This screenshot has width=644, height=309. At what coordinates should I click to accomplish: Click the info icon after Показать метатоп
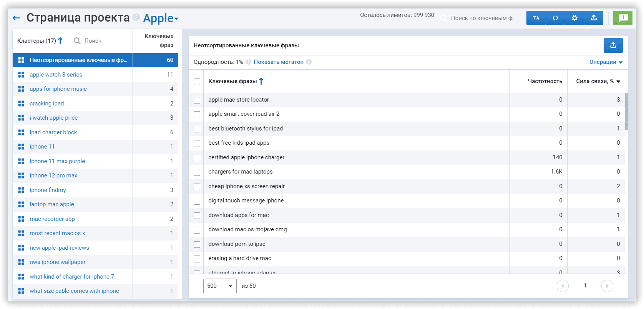(x=309, y=62)
